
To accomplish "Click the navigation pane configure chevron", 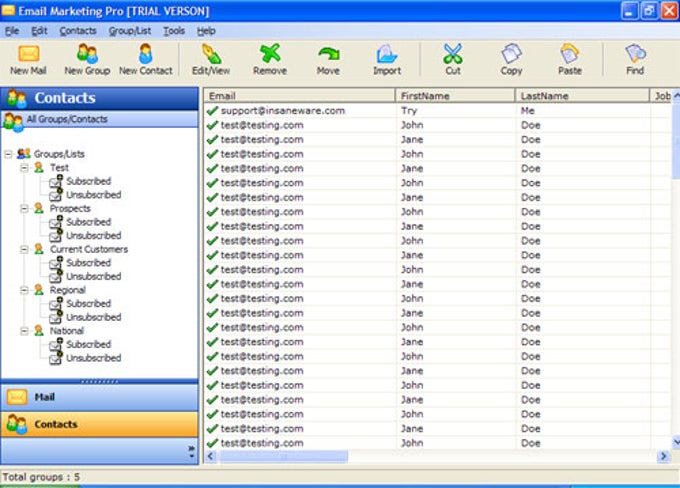I will (x=191, y=451).
